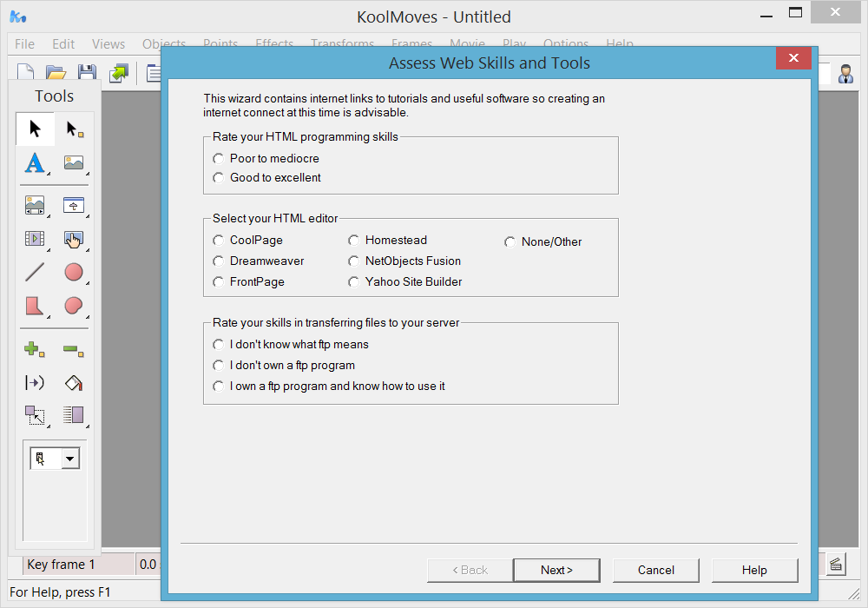This screenshot has width=868, height=608.
Task: Click the green arrow export icon
Action: point(118,73)
